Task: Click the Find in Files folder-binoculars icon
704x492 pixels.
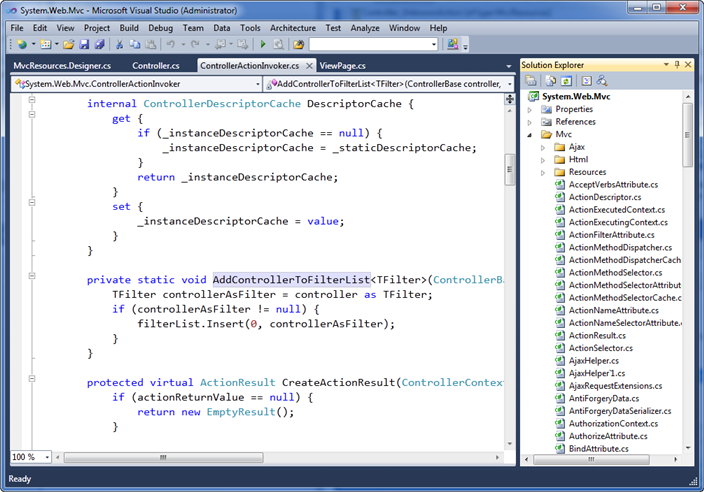Action: point(299,44)
